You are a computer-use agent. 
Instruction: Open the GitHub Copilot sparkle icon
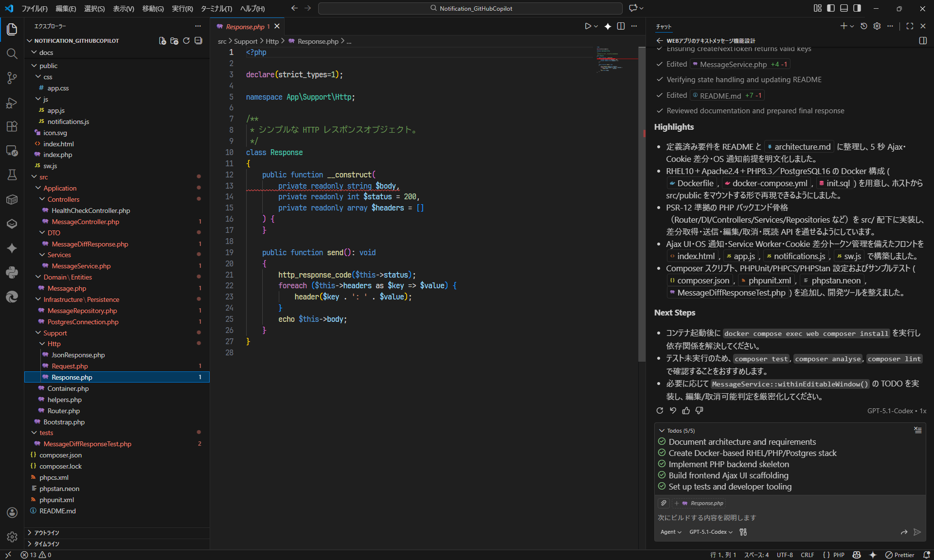[12, 248]
